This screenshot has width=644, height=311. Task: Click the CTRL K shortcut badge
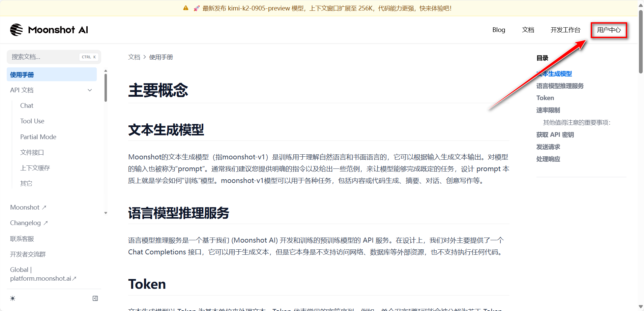(89, 57)
